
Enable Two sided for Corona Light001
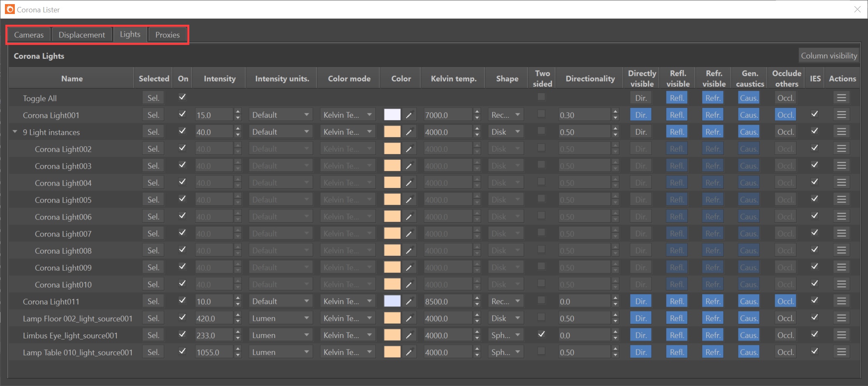click(542, 114)
